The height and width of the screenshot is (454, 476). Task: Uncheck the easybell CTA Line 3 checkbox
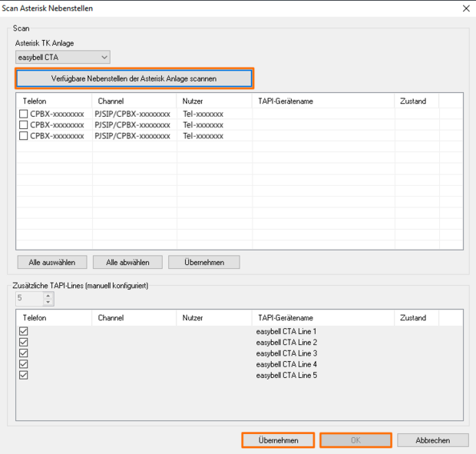pyautogui.click(x=23, y=353)
